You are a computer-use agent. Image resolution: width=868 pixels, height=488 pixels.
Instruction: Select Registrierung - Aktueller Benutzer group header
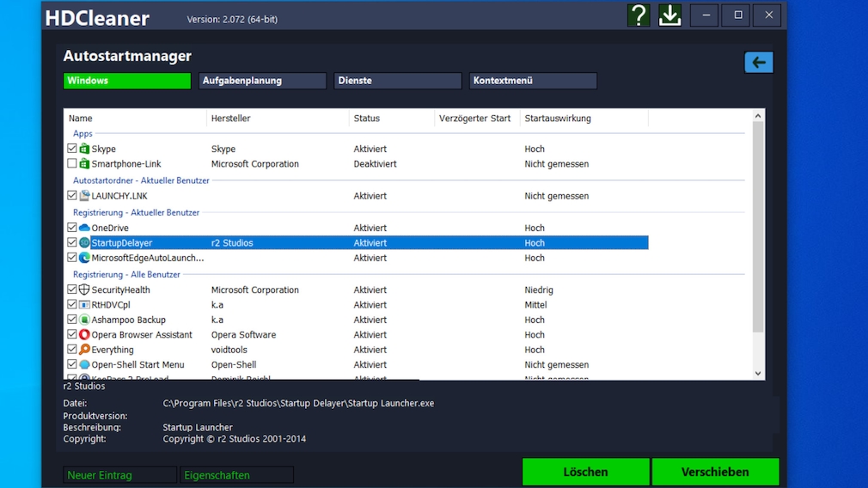(x=136, y=212)
